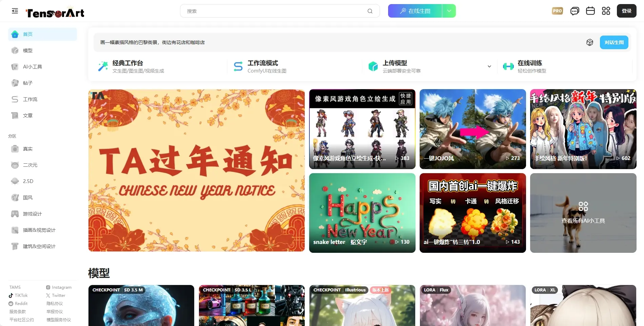The width and height of the screenshot is (644, 326).
Task: Open the apps grid icon
Action: click(606, 11)
